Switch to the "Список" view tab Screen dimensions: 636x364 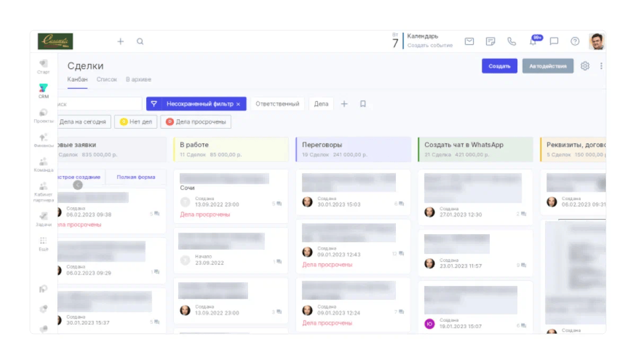click(107, 79)
